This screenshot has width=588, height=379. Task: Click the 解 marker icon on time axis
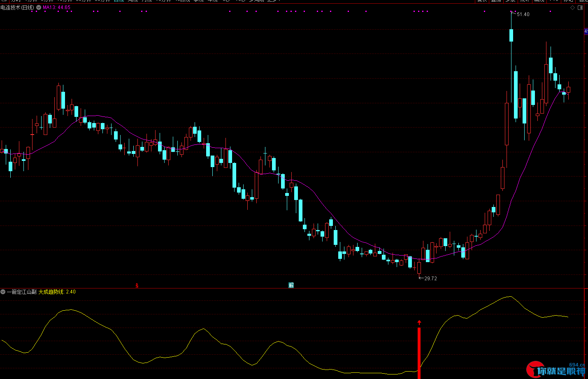click(x=291, y=285)
